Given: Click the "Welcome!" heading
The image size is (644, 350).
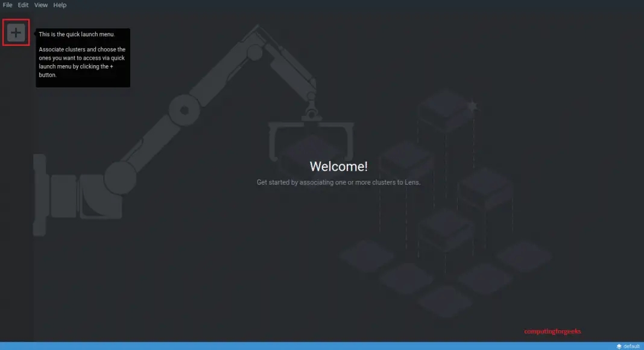Looking at the screenshot, I should (x=338, y=167).
